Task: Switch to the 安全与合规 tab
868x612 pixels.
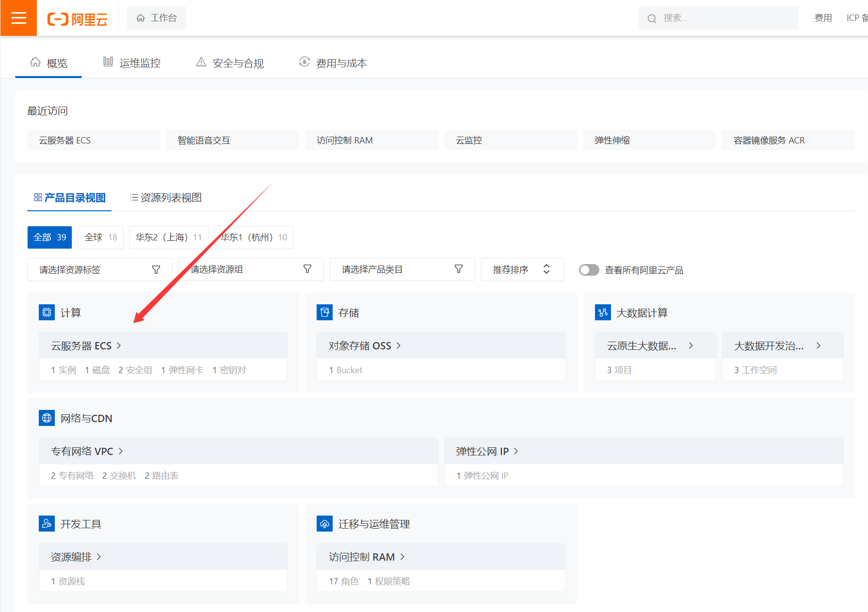Action: pos(230,63)
